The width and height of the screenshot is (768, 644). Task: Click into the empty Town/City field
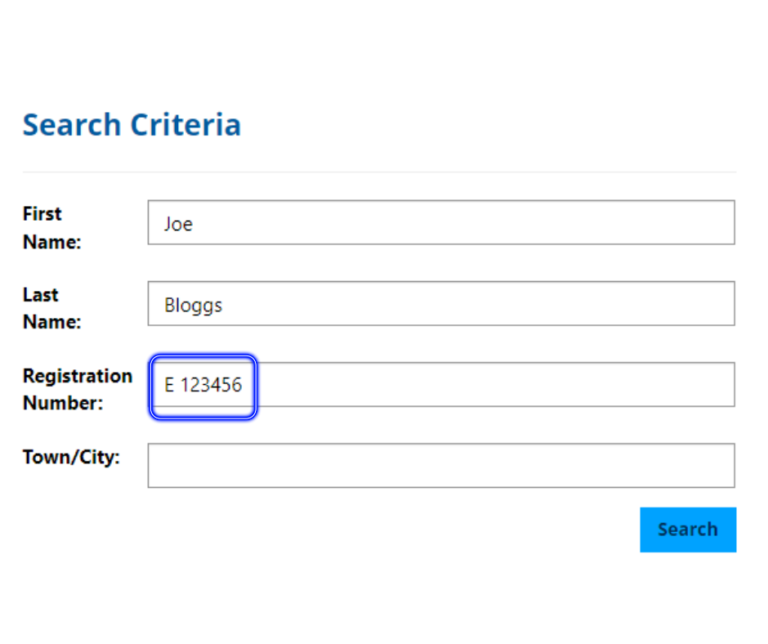441,465
